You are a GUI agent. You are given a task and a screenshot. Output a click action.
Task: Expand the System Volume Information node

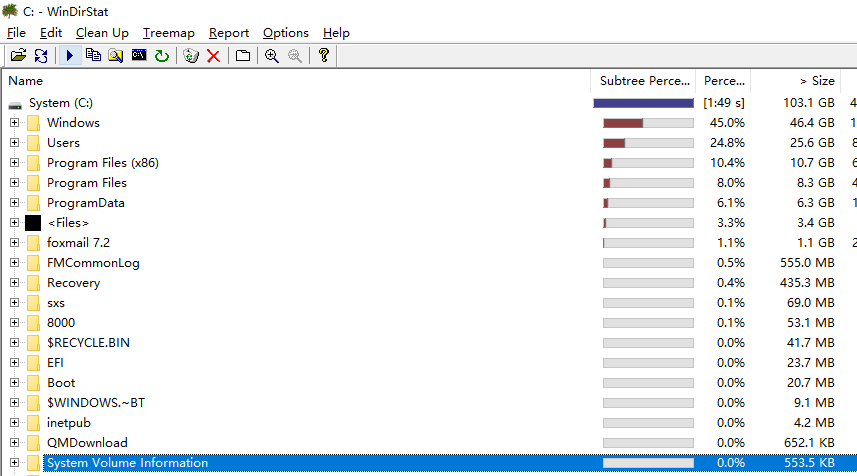pyautogui.click(x=15, y=463)
